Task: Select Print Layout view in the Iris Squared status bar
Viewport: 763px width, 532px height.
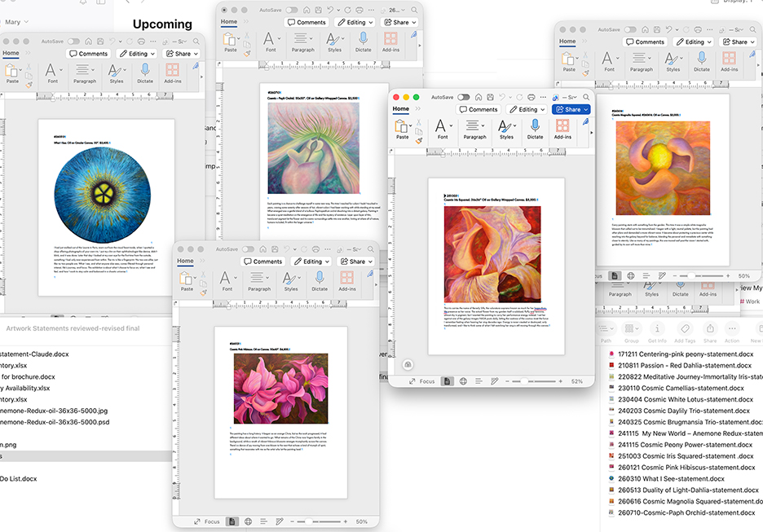Action: point(448,381)
